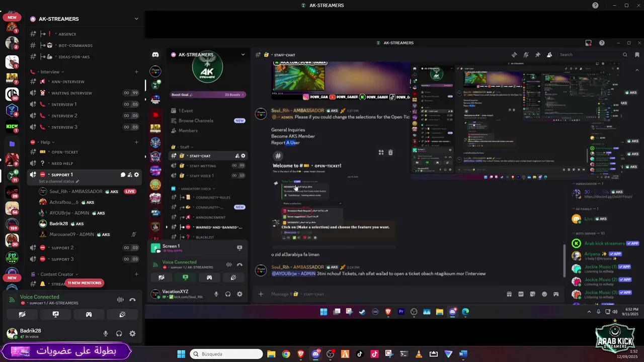This screenshot has width=644, height=362.
Task: Join the INTERVIEW 3 voice channel
Action: [84, 127]
